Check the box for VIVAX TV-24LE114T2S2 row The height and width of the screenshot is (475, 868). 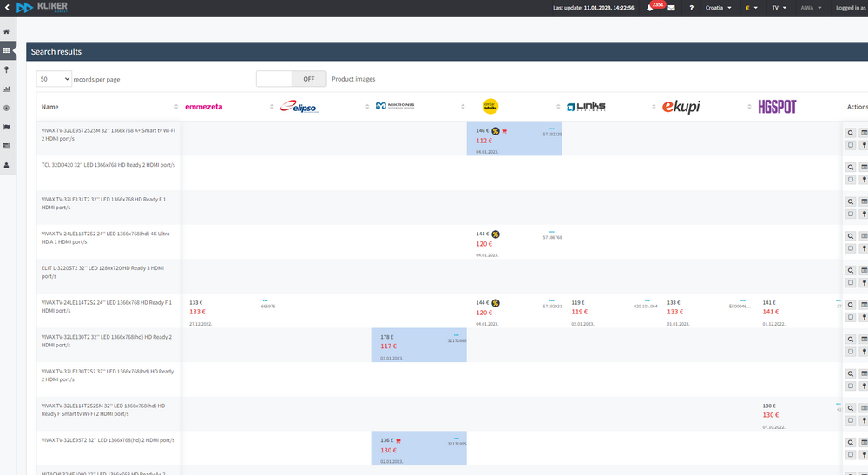pyautogui.click(x=851, y=317)
